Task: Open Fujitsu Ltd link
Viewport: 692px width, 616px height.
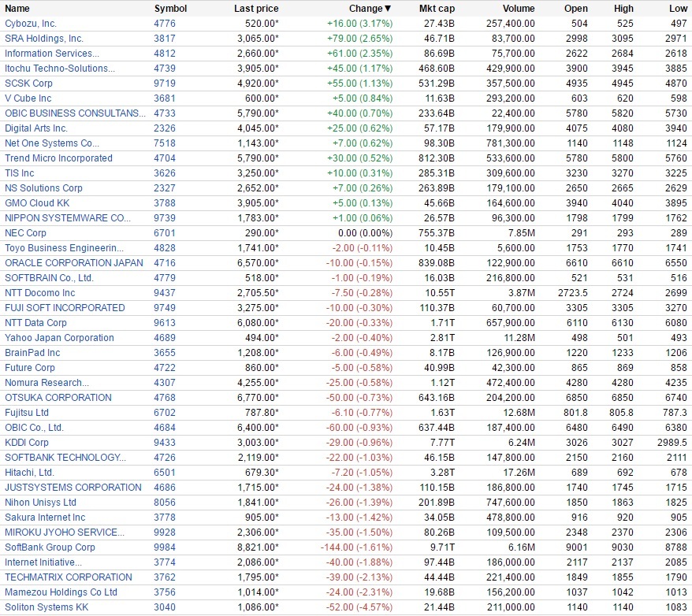Action: pyautogui.click(x=27, y=414)
